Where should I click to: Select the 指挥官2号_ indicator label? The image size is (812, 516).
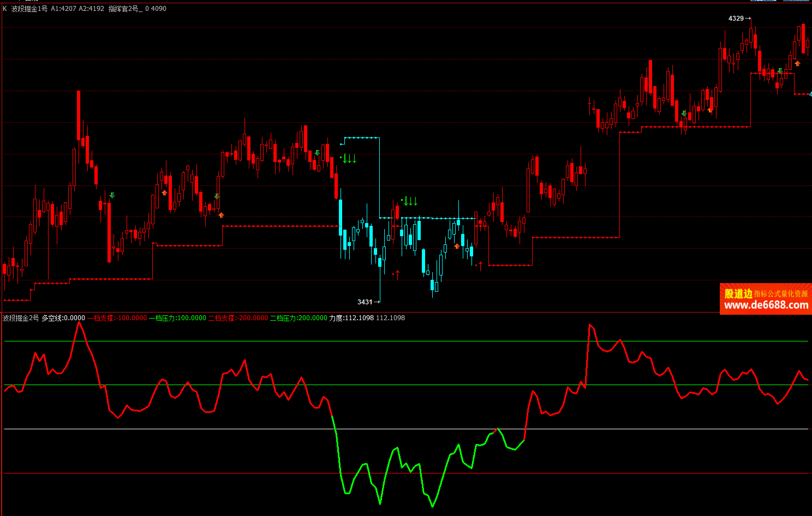pyautogui.click(x=126, y=9)
